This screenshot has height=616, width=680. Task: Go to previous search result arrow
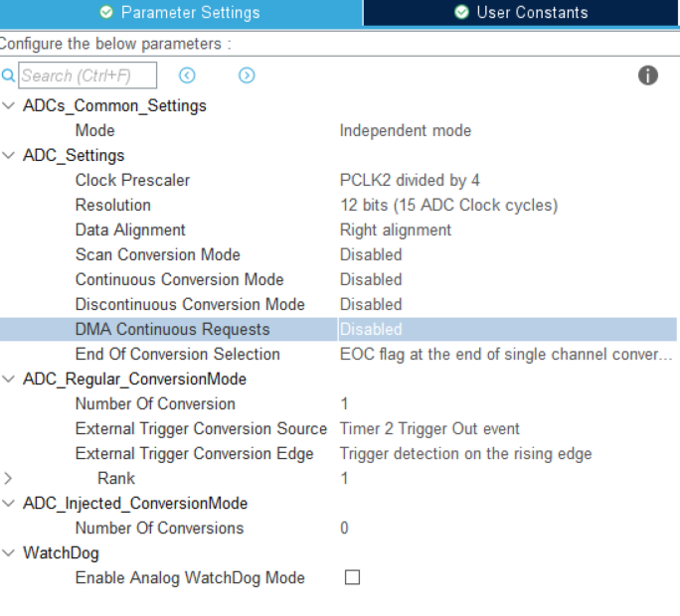(187, 76)
